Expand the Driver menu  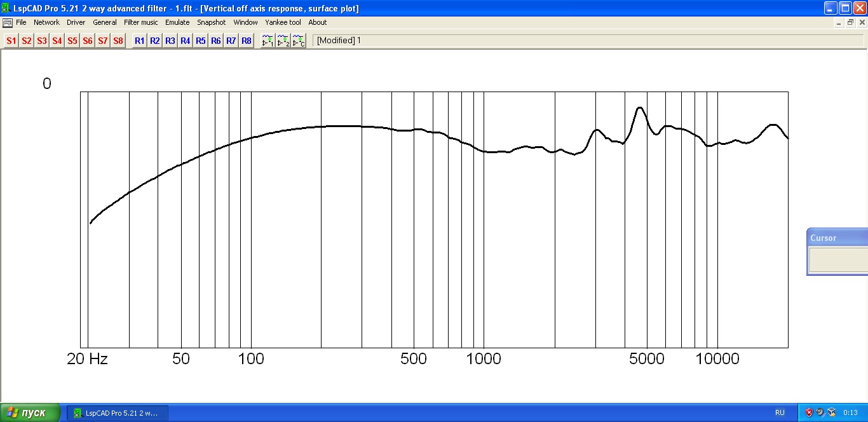(x=76, y=22)
